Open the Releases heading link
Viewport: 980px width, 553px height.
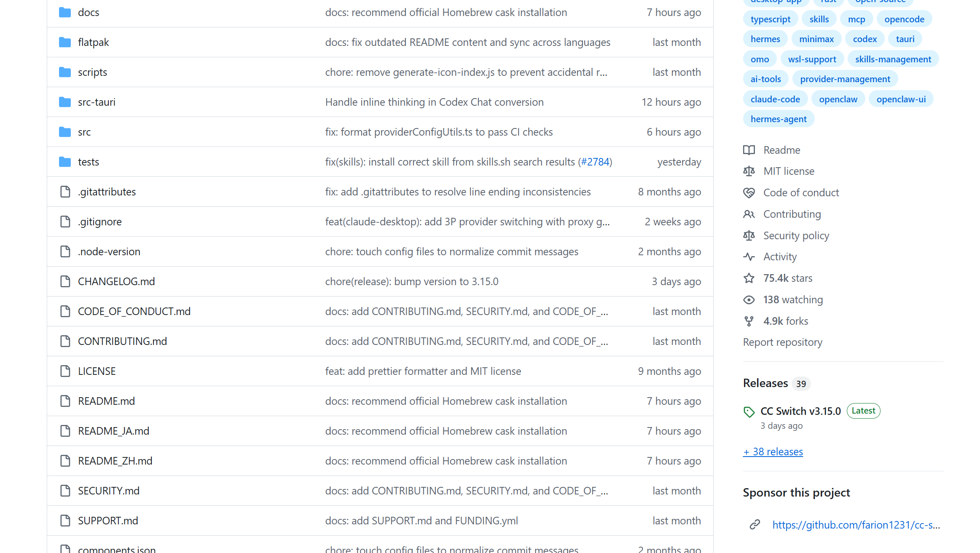[765, 383]
